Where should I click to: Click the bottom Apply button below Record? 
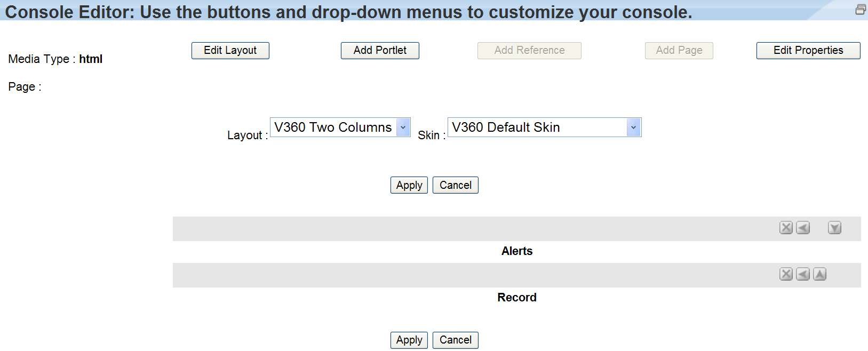click(409, 340)
